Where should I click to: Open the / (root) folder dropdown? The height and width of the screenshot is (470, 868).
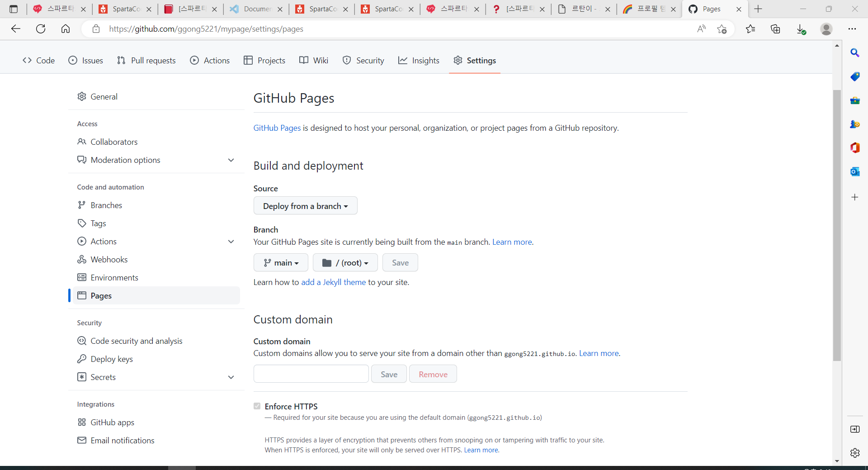point(345,263)
